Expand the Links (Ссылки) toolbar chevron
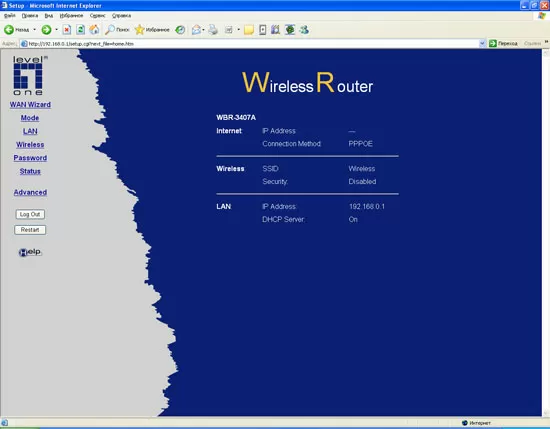Viewport: 550px width, 429px height. click(546, 43)
